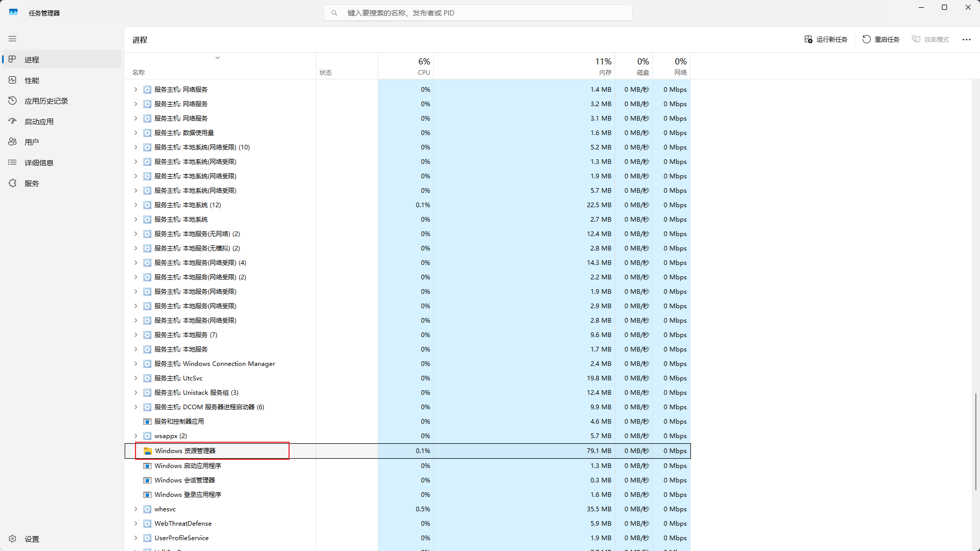The width and height of the screenshot is (980, 551).
Task: Sort by the 状态 column header
Action: coord(347,66)
